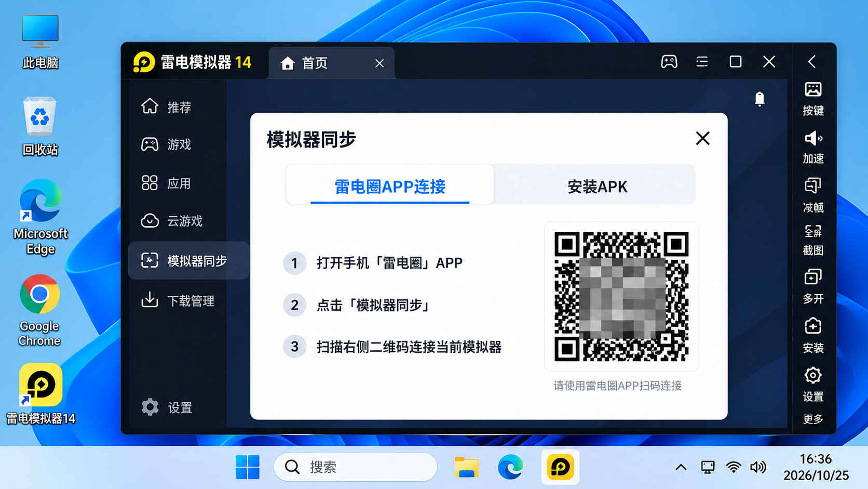Switch to the 安装APK tab
The width and height of the screenshot is (868, 489).
(597, 186)
